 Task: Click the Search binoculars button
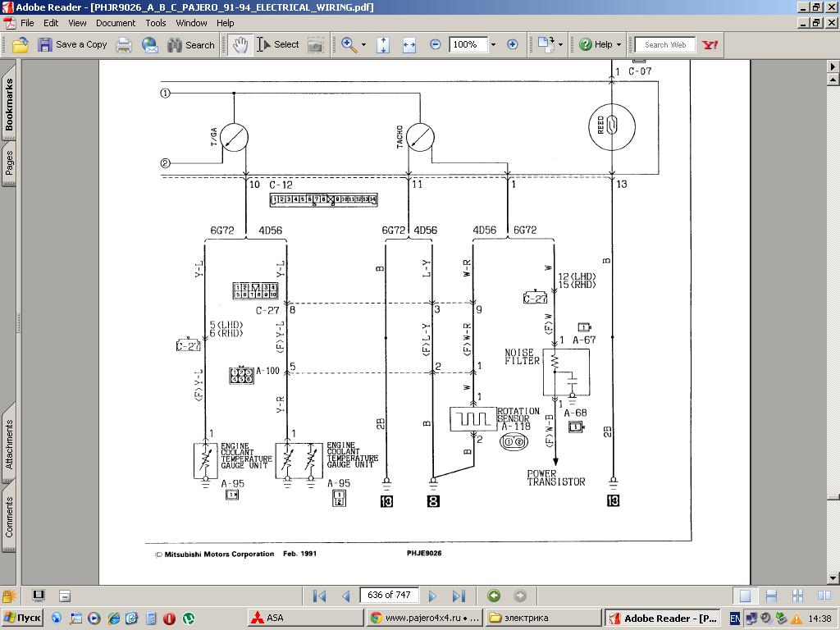pyautogui.click(x=191, y=45)
